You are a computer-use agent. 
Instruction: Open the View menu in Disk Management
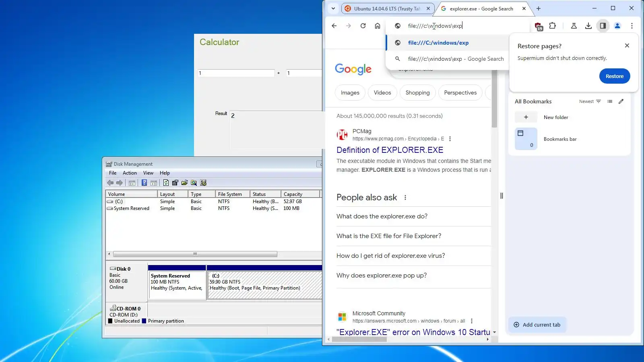coord(148,173)
